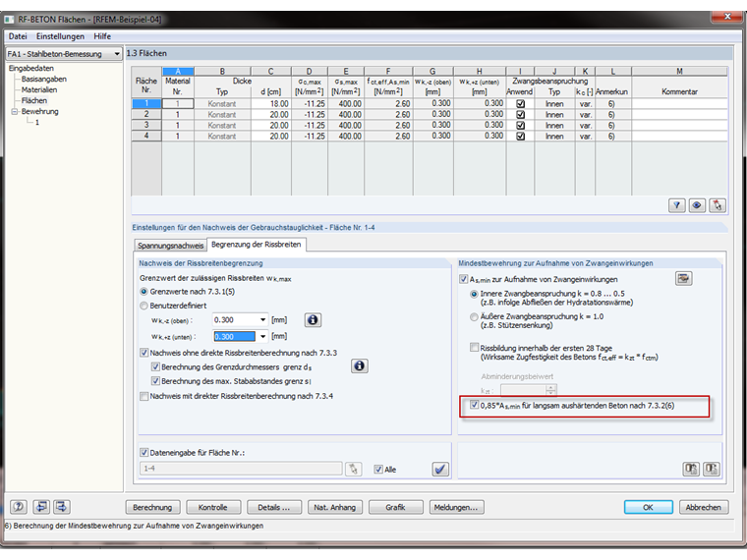Click the Fläche Nr. input field showing 1-4
Image resolution: width=747 pixels, height=560 pixels.
(241, 469)
